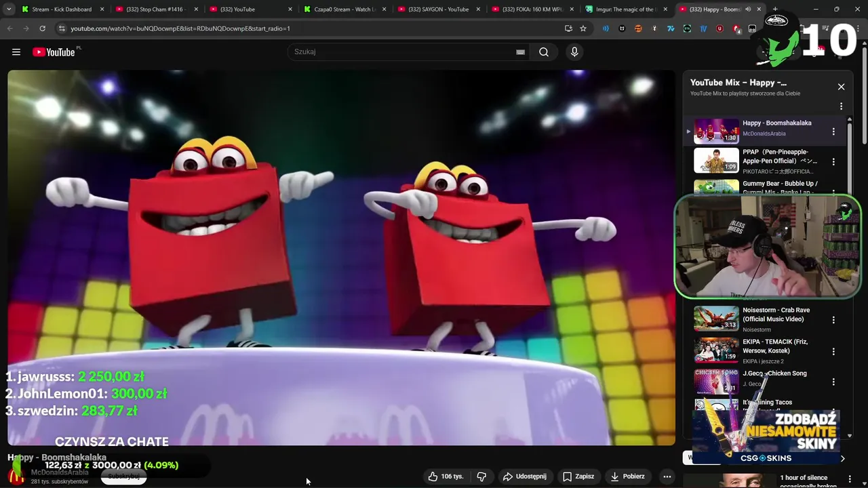868x488 pixels.
Task: Go to the YouTube home logo
Action: pos(54,52)
